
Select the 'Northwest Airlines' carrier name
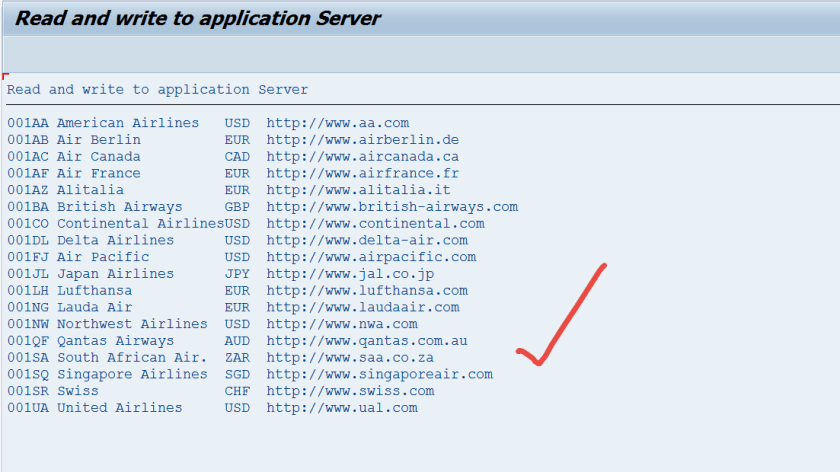tap(132, 324)
